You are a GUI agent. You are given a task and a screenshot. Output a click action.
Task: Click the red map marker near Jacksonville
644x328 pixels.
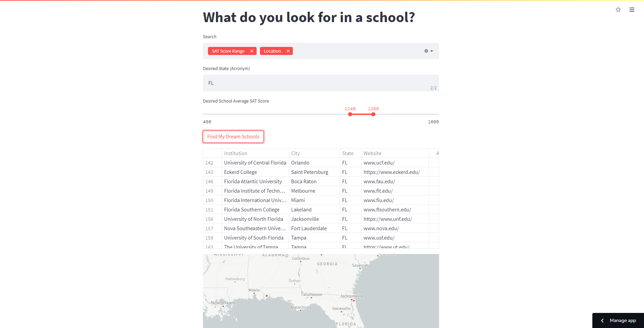pyautogui.click(x=354, y=301)
